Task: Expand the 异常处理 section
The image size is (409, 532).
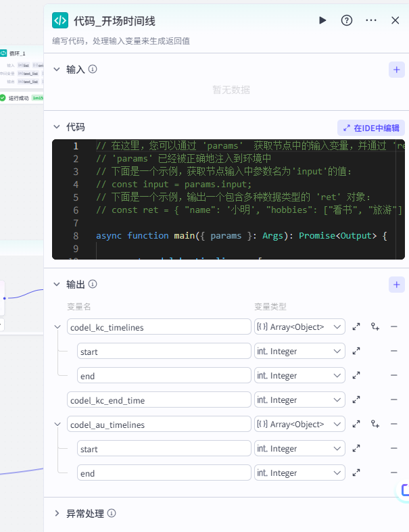Action: click(57, 513)
